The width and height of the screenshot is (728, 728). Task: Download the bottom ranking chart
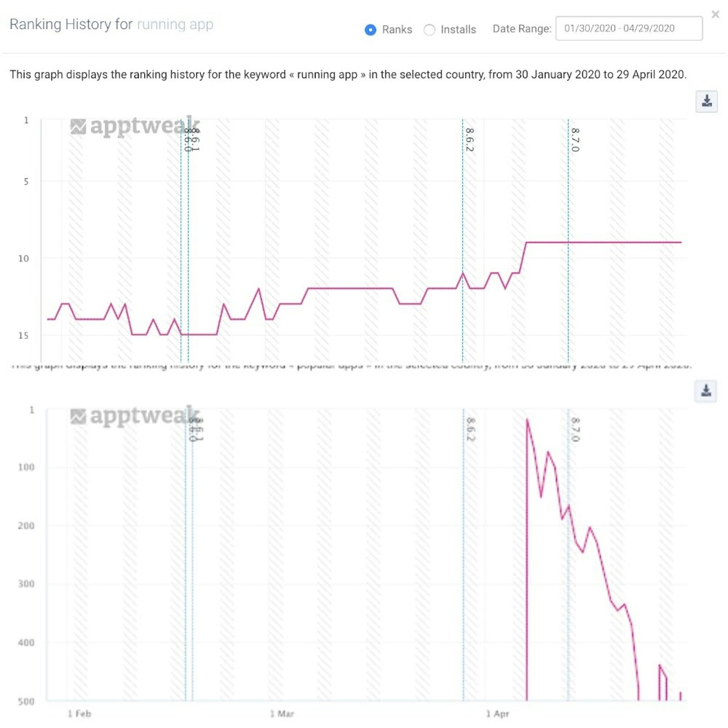pyautogui.click(x=706, y=391)
